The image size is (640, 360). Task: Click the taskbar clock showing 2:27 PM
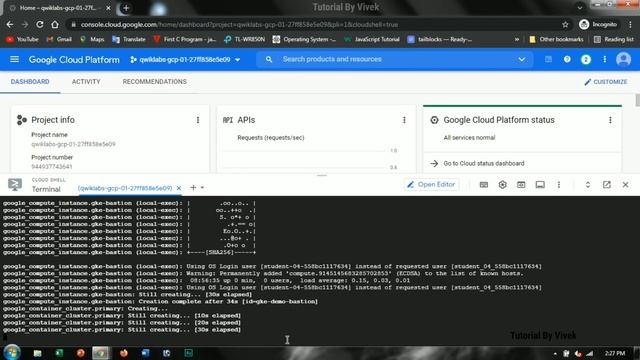click(615, 353)
